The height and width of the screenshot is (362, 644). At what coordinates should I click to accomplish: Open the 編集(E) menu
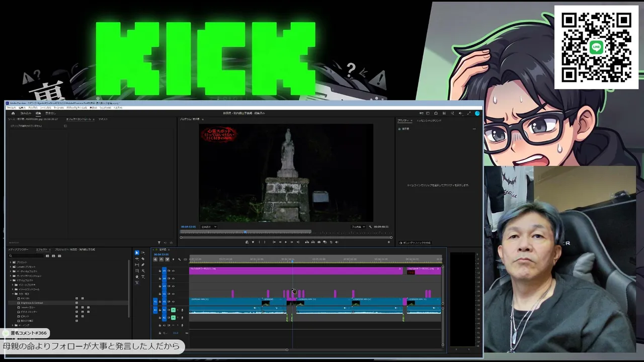(x=22, y=108)
